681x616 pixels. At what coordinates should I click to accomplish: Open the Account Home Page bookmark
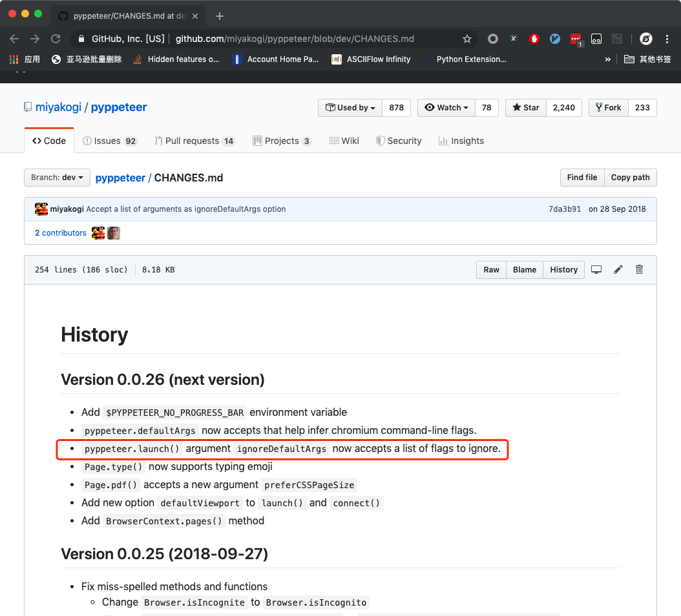[x=275, y=59]
